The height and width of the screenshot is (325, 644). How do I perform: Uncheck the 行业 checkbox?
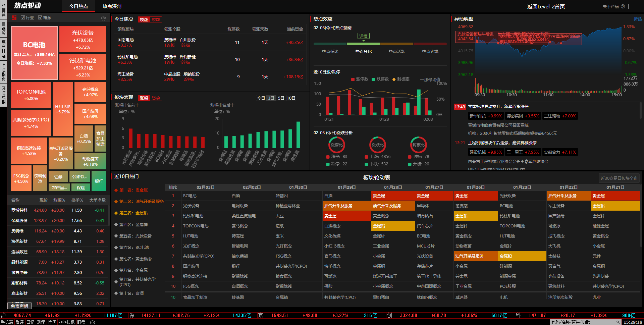(23, 17)
